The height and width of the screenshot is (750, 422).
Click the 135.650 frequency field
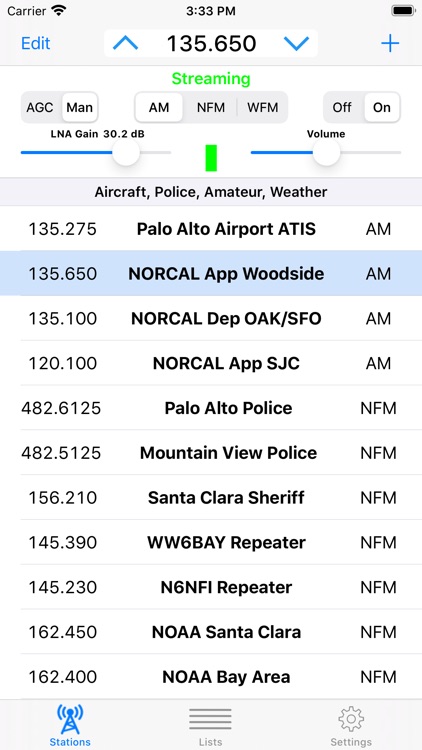point(211,44)
